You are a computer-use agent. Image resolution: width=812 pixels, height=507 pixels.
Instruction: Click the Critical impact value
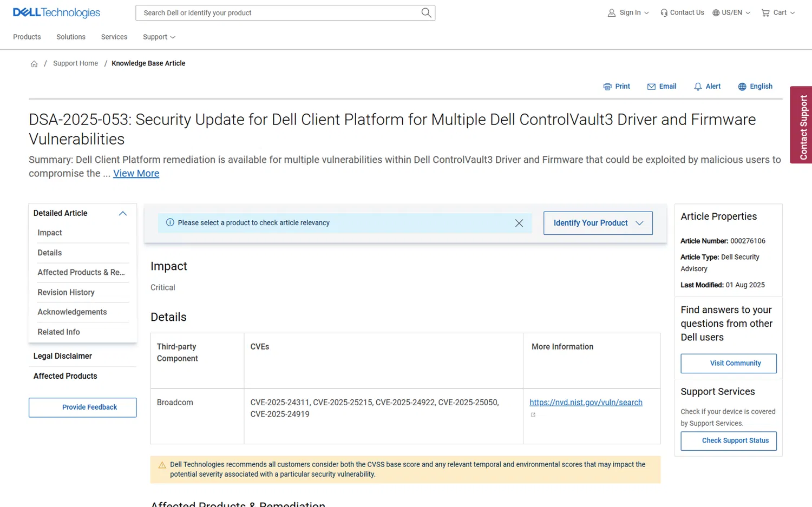(163, 287)
